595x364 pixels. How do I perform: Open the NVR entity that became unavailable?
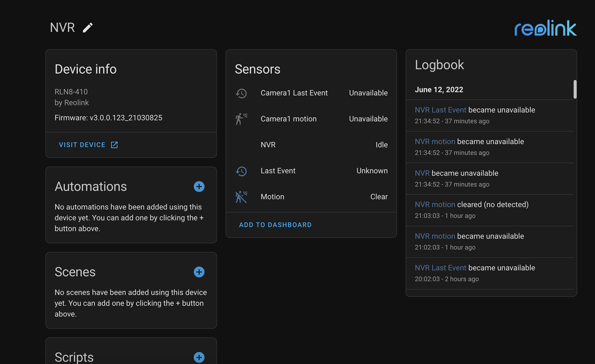(x=421, y=173)
